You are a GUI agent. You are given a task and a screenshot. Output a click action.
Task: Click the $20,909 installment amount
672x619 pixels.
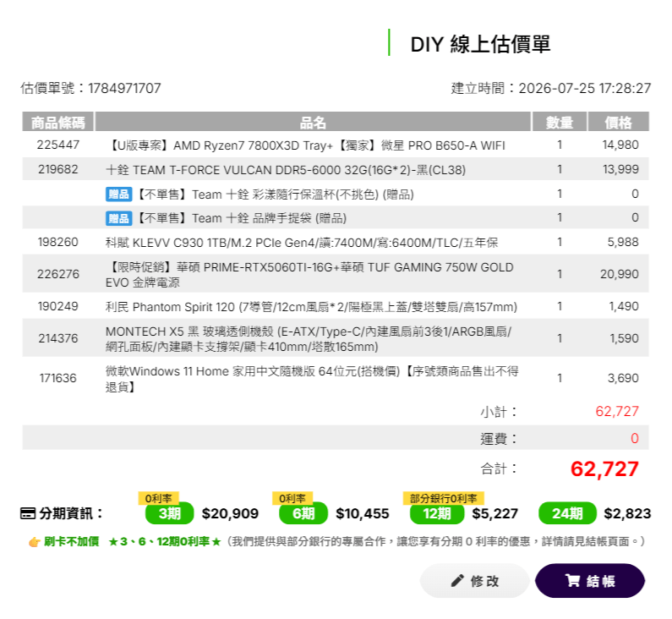tap(230, 513)
